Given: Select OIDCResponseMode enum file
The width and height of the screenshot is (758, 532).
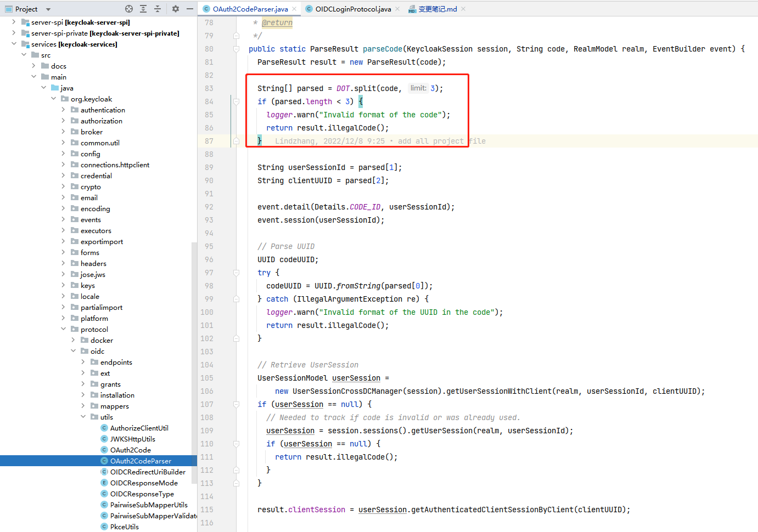Looking at the screenshot, I should pos(144,483).
